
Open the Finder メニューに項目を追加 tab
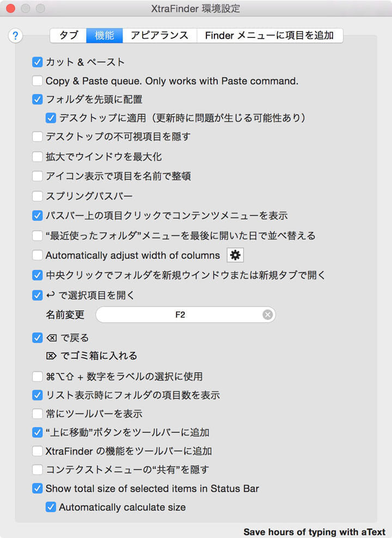270,35
